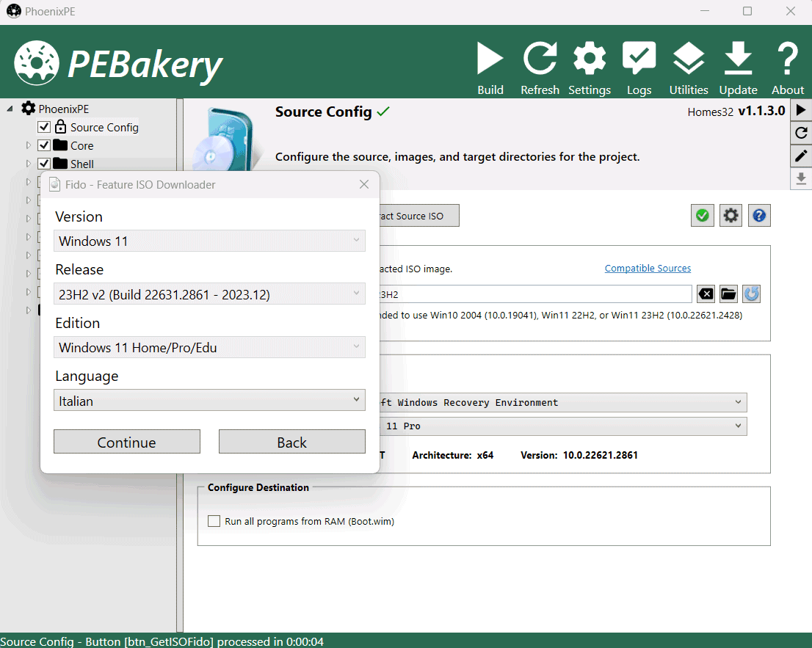This screenshot has width=812, height=648.
Task: Open the Version dropdown
Action: point(209,241)
